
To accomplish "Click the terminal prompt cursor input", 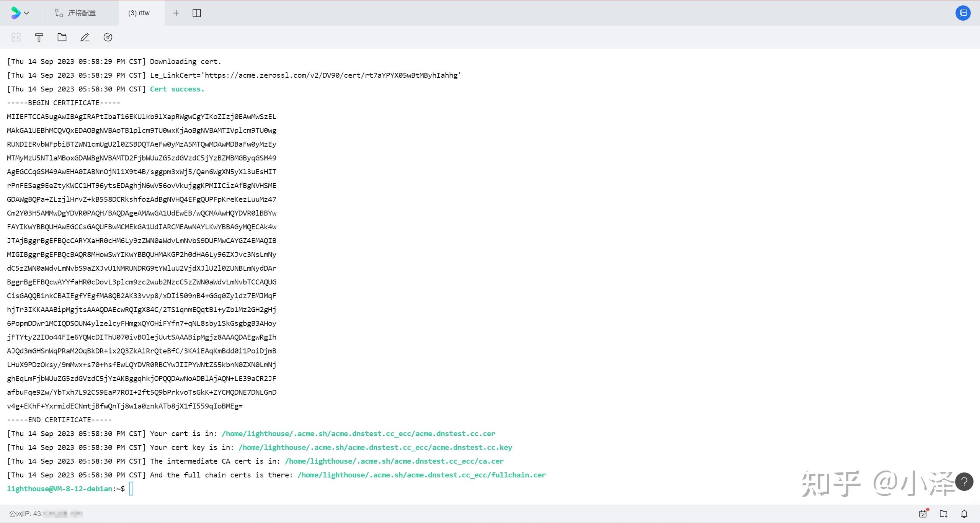I will point(131,489).
